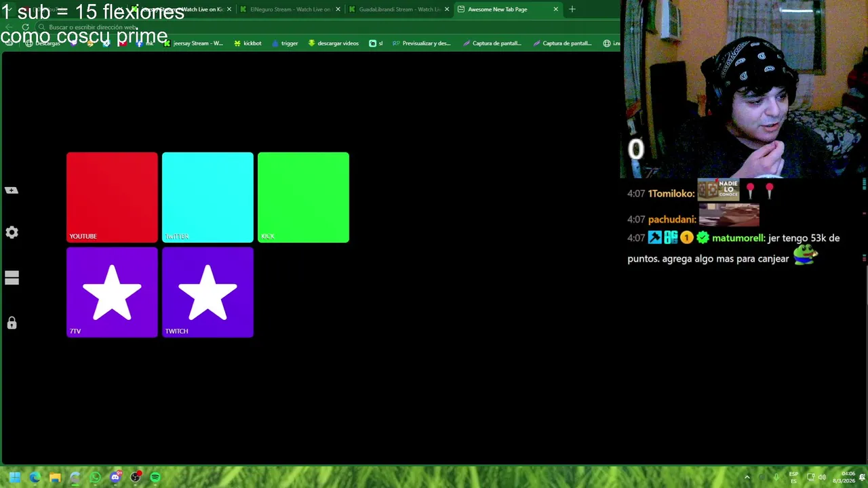Open the descargar videos bookmark
This screenshot has width=868, height=488.
pos(333,43)
